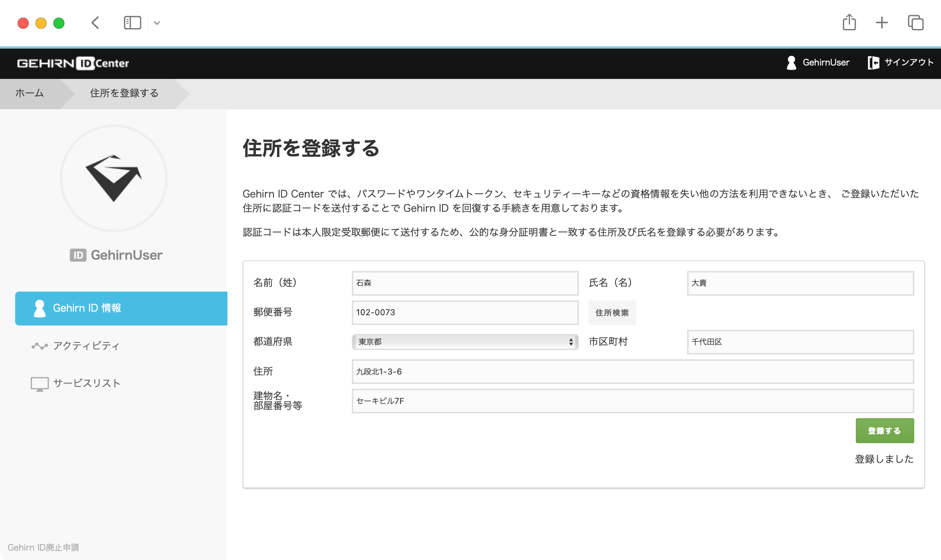The image size is (941, 560).
Task: Click the 建物名・部屋番号等 input field
Action: coord(632,401)
